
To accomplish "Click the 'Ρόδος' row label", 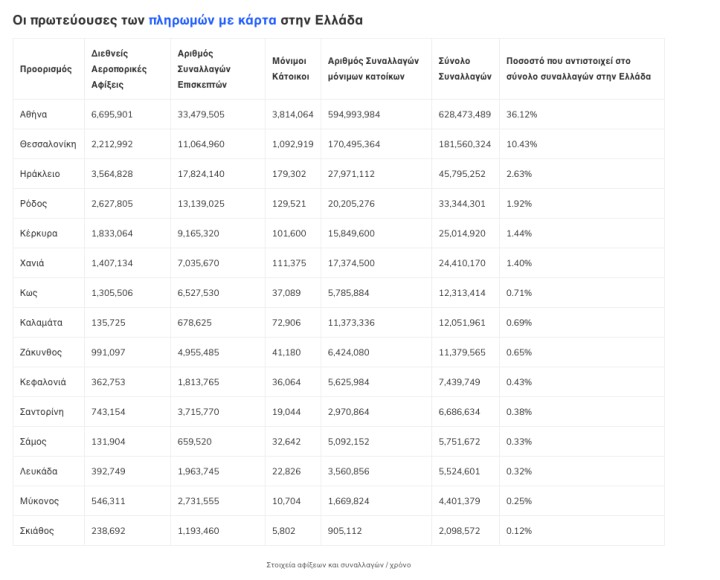I will click(34, 204).
